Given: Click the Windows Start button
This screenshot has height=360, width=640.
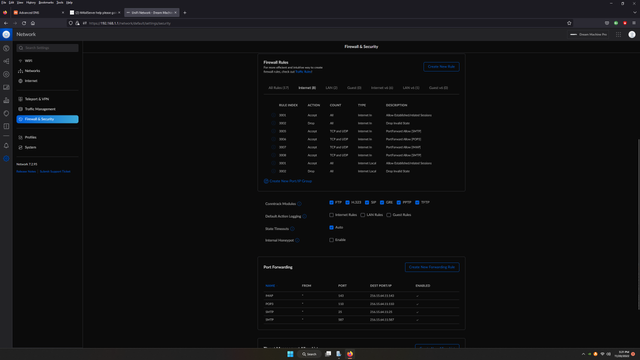Looking at the screenshot, I should pyautogui.click(x=290, y=354).
